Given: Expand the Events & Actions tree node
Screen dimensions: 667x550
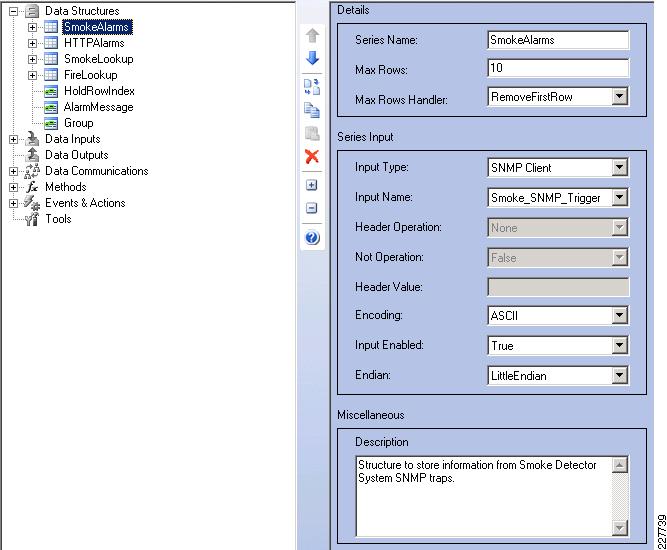Looking at the screenshot, I should click(14, 203).
